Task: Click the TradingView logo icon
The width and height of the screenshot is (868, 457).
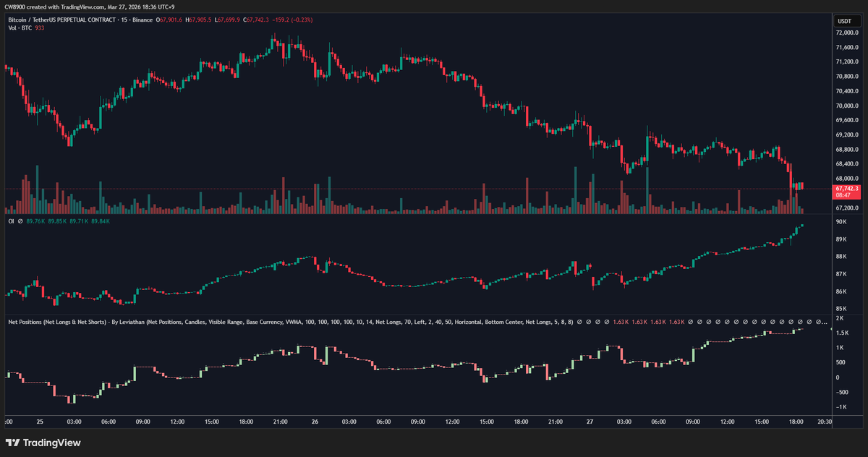Action: 12,443
